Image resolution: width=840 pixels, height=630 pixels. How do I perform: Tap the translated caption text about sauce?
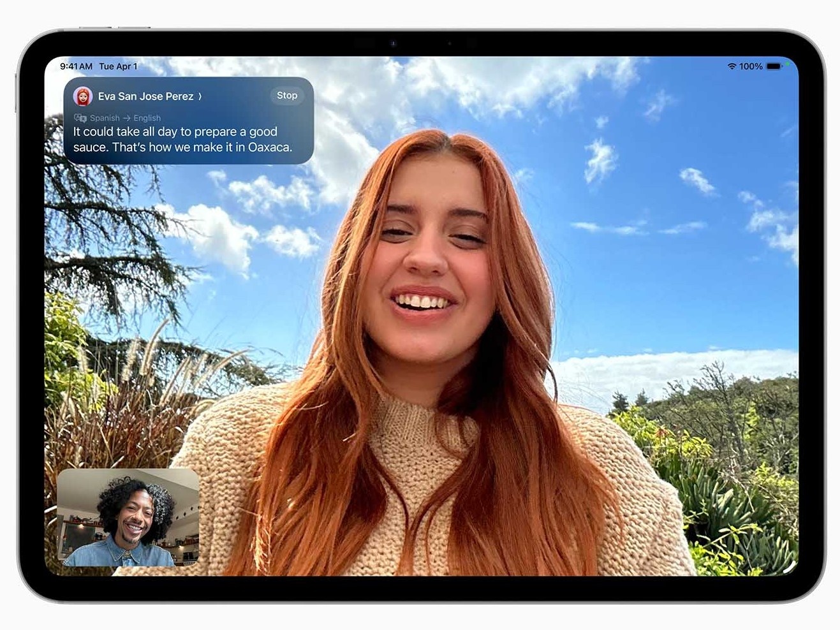(182, 139)
